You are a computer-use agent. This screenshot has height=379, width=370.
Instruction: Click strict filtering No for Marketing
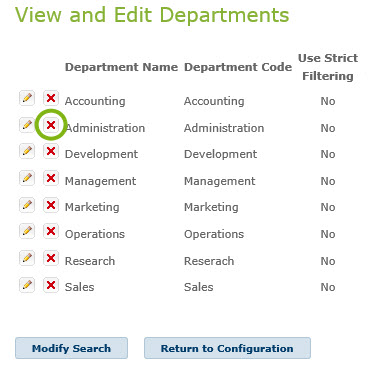pos(328,207)
